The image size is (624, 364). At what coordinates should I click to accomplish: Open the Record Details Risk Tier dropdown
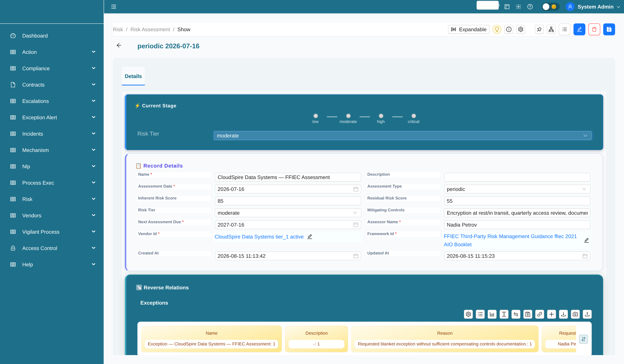288,213
